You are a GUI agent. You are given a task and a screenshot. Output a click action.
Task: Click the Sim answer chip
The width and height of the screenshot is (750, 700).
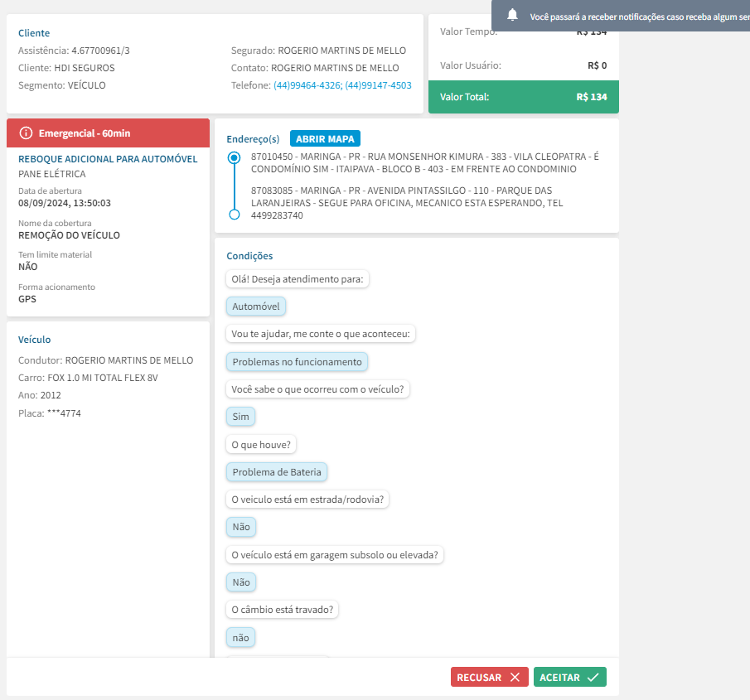click(240, 417)
